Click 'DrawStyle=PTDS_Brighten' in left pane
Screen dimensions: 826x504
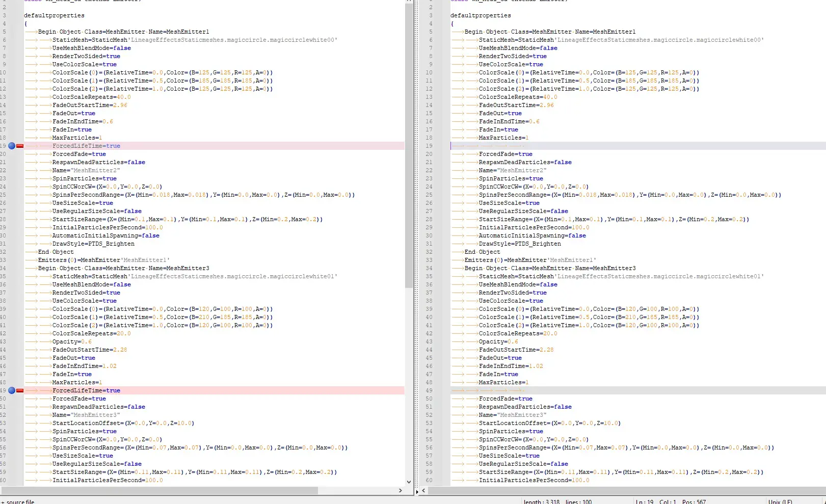click(93, 244)
